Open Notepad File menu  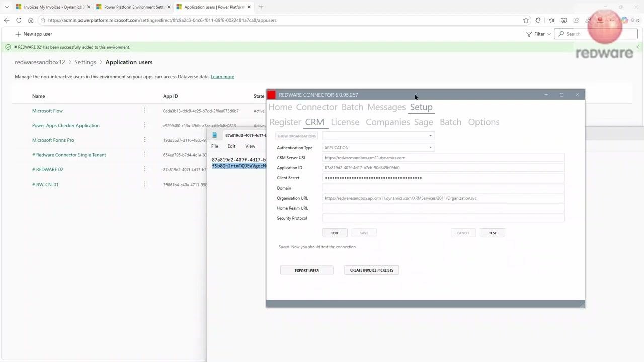(215, 146)
